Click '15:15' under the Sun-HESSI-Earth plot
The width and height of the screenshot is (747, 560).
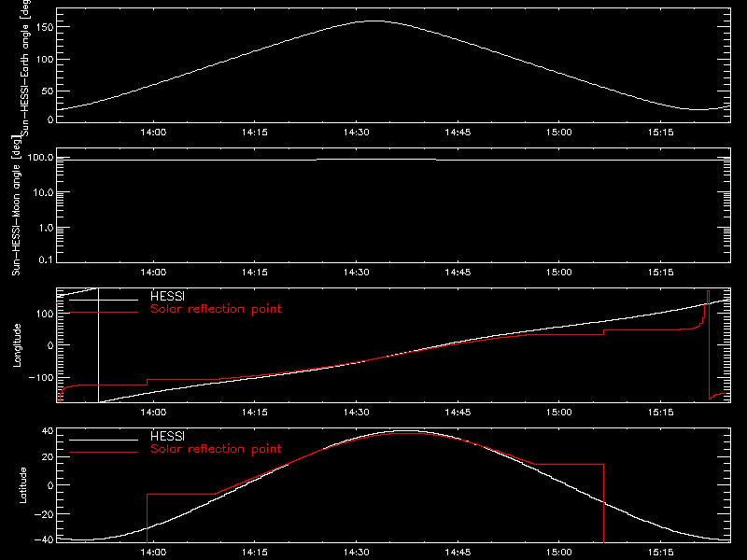661,133
